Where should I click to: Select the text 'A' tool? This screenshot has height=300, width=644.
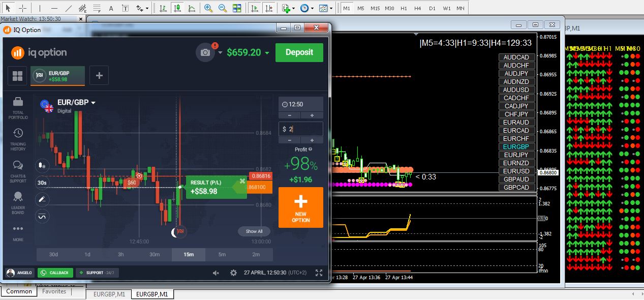(x=111, y=8)
